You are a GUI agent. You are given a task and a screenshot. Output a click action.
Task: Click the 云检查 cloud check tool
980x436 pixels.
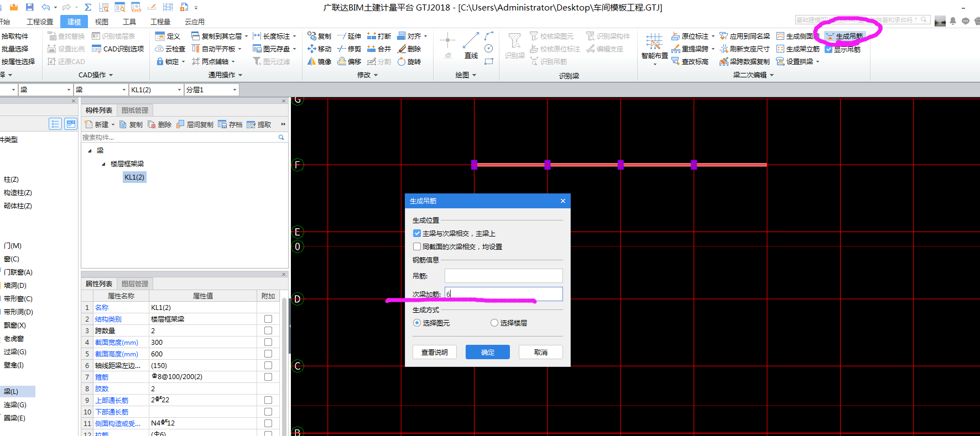pos(170,49)
